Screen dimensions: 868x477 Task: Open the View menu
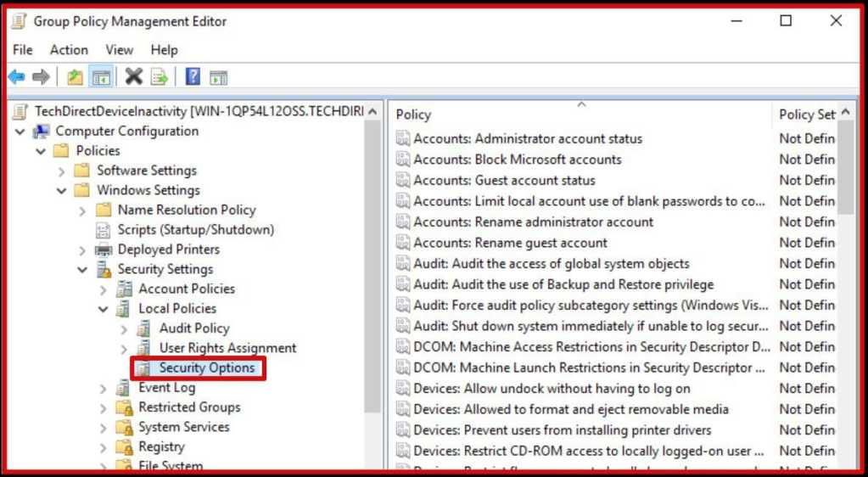coord(120,50)
